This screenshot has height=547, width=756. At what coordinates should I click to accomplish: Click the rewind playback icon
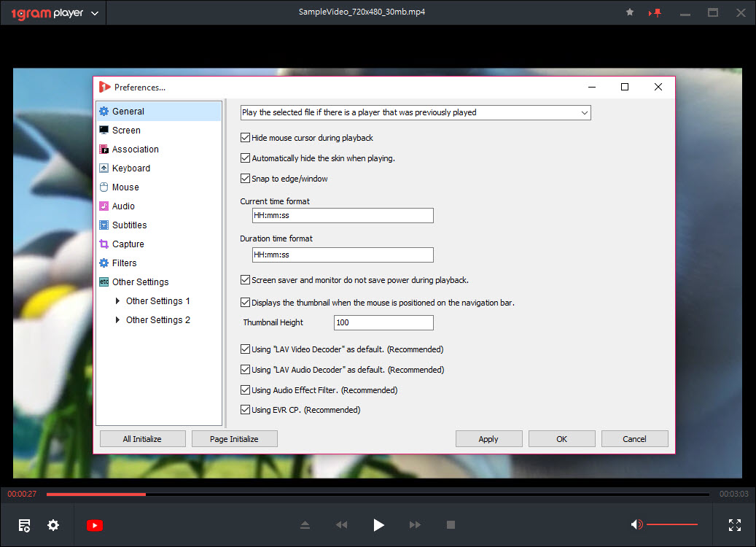click(341, 525)
